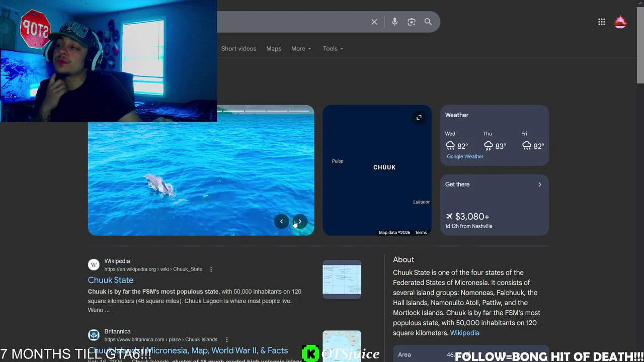Open the Chuuk Islands Britannica result title
The height and width of the screenshot is (362, 644).
click(x=188, y=350)
